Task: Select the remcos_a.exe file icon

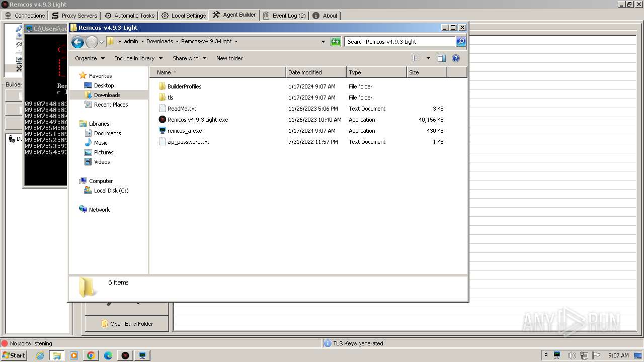Action: 162,131
